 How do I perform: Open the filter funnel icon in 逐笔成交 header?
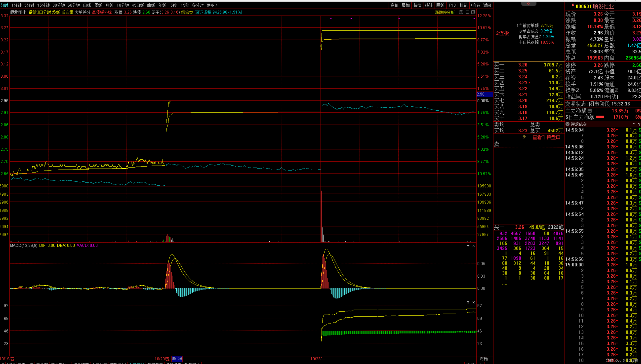634,124
